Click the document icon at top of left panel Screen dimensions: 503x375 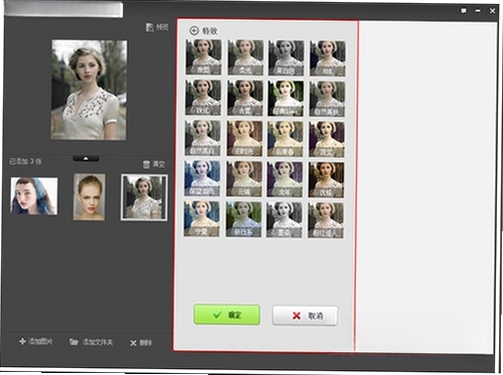[150, 27]
